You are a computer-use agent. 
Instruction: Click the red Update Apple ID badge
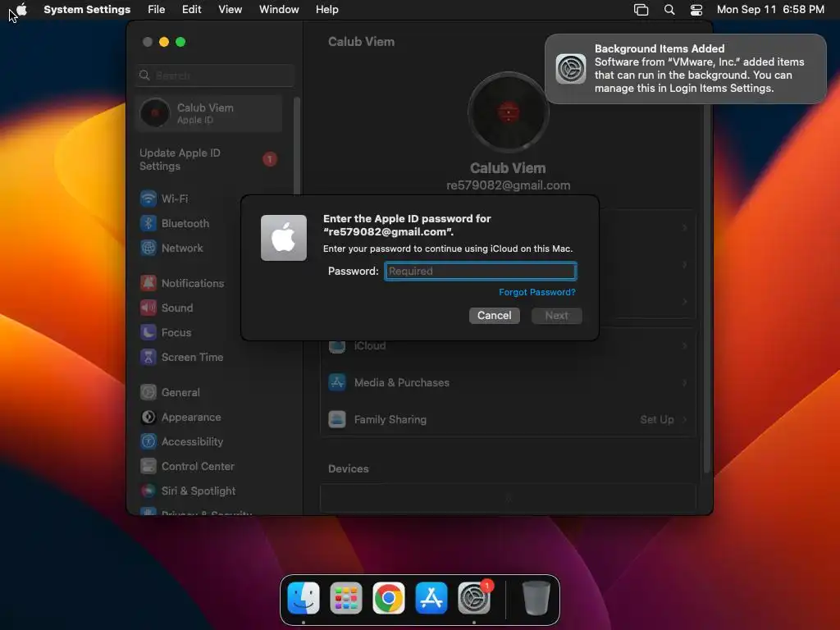pyautogui.click(x=270, y=159)
